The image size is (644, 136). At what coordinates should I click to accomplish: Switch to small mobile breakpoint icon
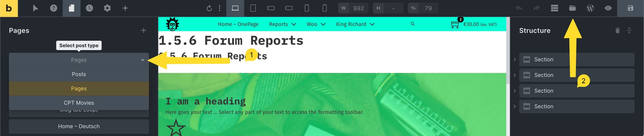point(325,8)
